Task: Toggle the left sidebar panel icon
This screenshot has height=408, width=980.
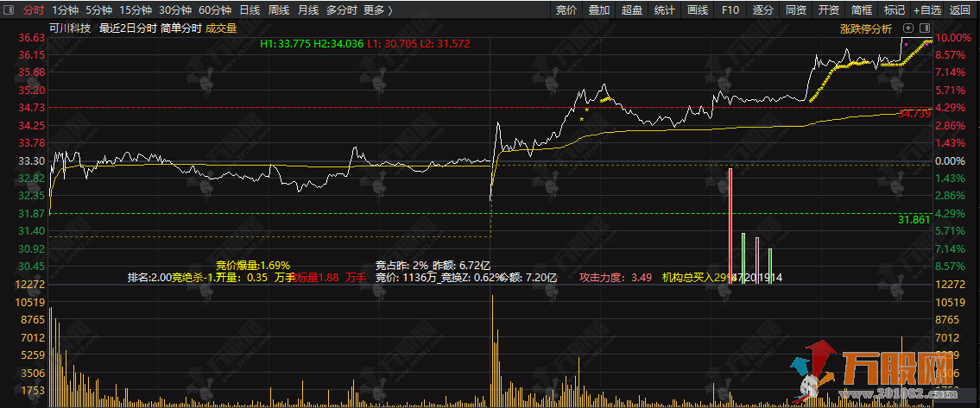Action: [9, 10]
